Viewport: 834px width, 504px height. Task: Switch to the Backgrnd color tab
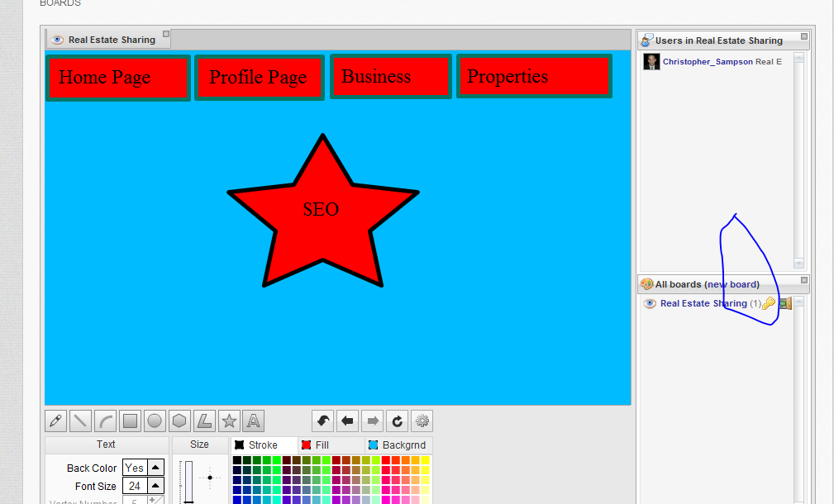click(398, 445)
